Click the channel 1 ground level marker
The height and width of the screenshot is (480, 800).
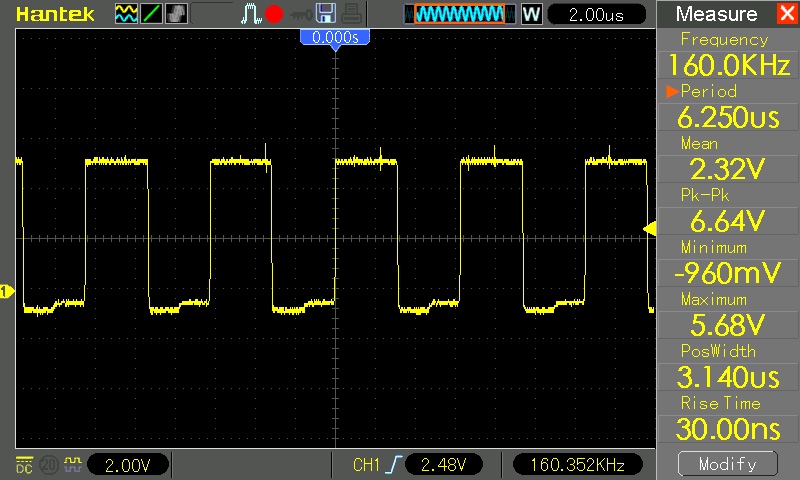tap(7, 292)
